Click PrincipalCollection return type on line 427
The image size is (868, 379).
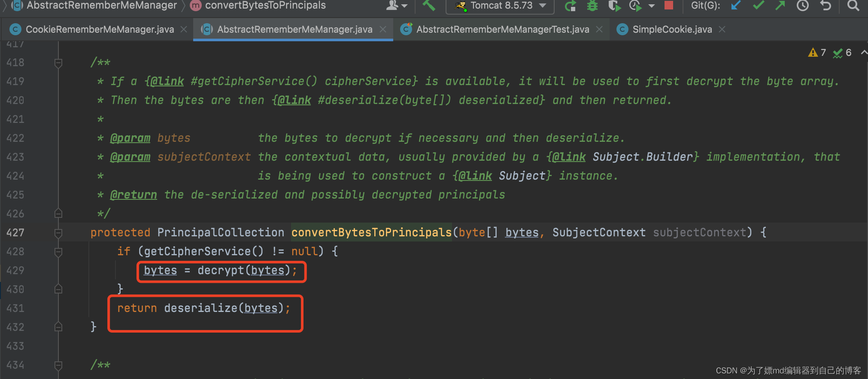point(221,232)
